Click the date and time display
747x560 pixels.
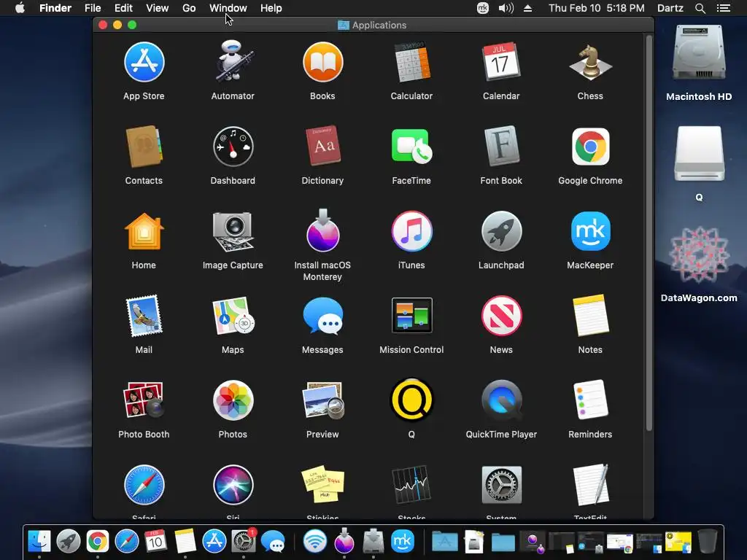[x=597, y=8]
